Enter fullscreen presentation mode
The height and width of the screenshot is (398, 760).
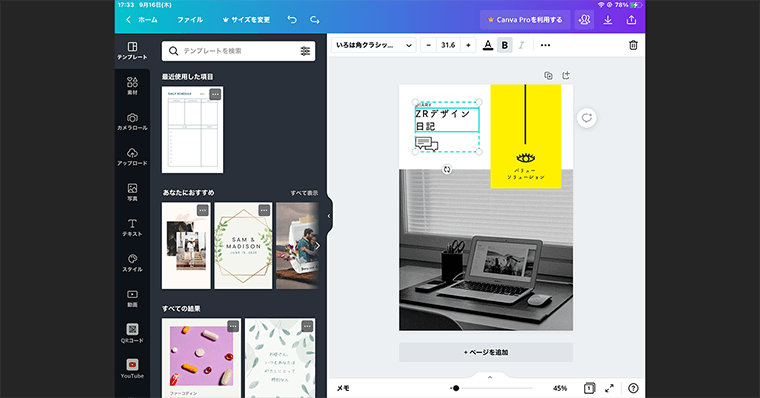click(x=609, y=388)
